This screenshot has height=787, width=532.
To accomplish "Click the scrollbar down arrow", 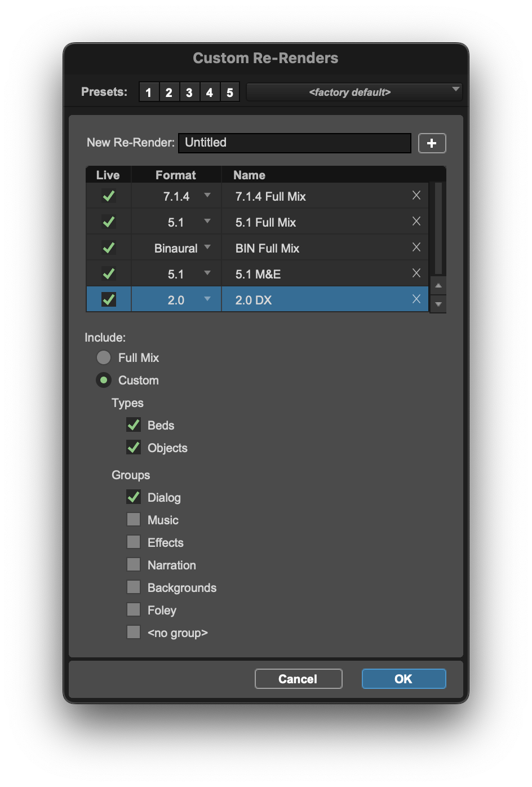I will point(438,304).
